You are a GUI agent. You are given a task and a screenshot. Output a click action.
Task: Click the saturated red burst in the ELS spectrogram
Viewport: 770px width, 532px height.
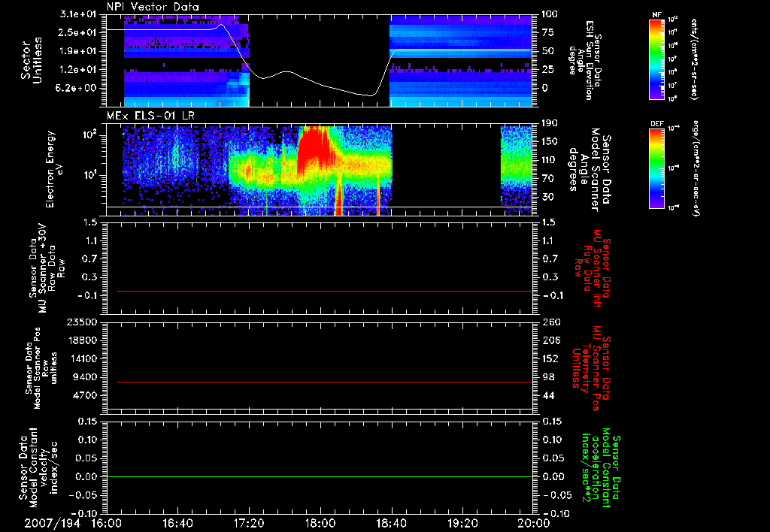pyautogui.click(x=314, y=147)
